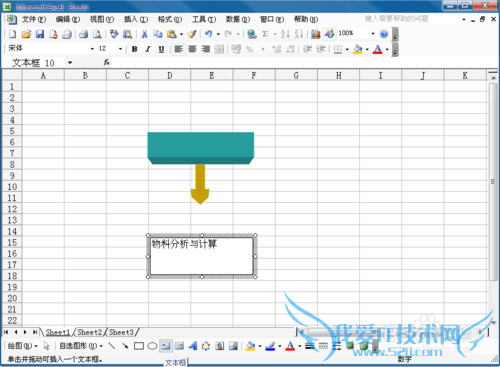Open the 插入 (Insert) menu

136,19
